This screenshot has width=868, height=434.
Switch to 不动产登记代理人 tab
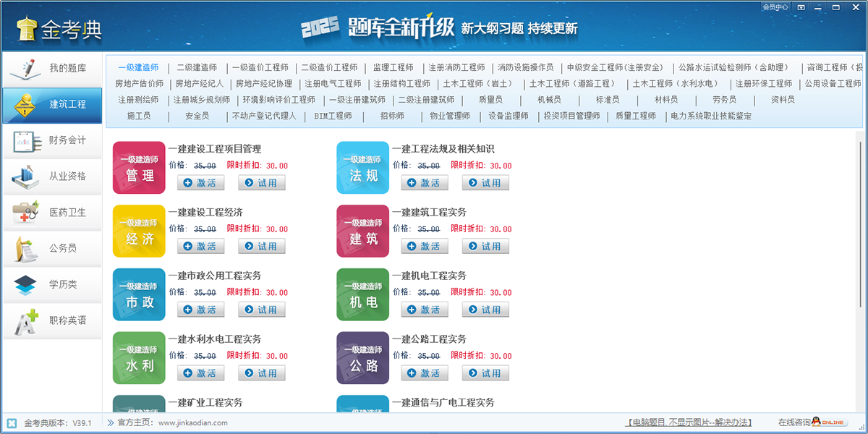[x=264, y=116]
